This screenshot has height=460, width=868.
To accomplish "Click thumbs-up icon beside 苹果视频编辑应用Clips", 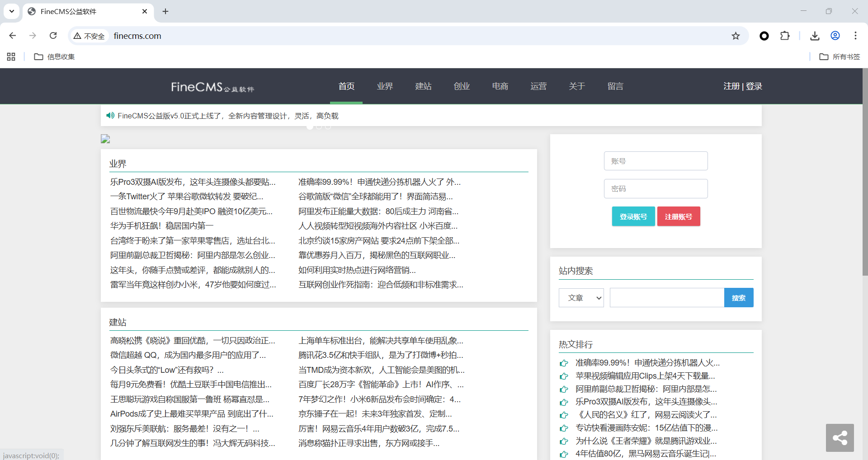I will pyautogui.click(x=564, y=376).
